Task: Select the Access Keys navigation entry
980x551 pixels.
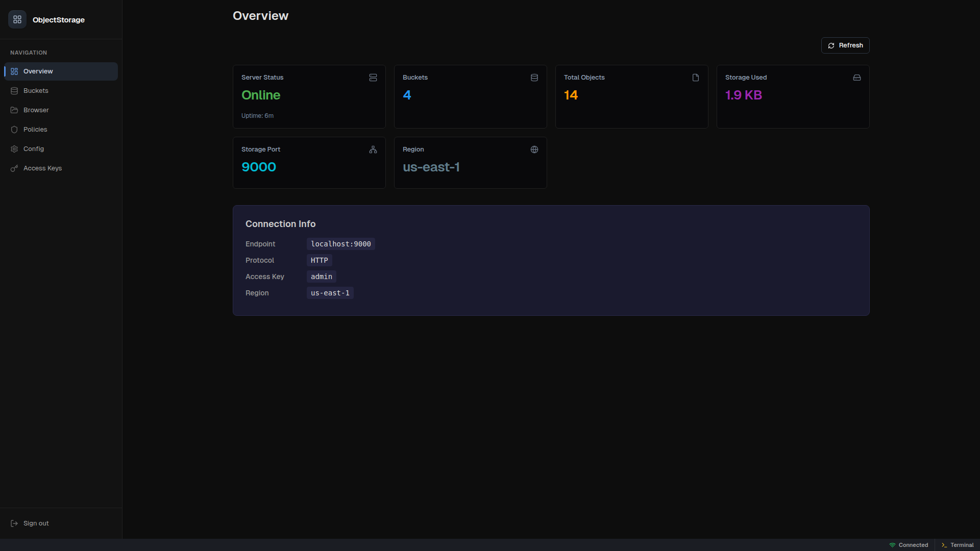Action: 42,168
